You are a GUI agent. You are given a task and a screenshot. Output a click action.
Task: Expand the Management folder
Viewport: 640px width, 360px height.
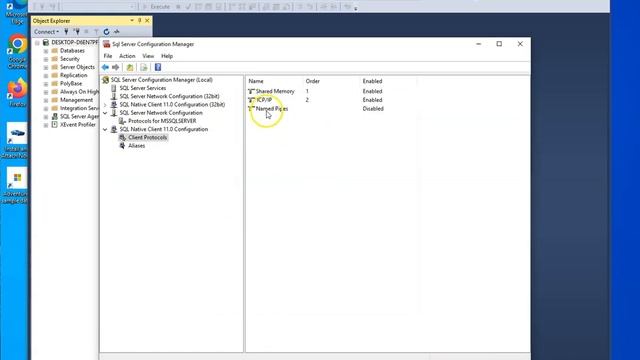[x=46, y=100]
